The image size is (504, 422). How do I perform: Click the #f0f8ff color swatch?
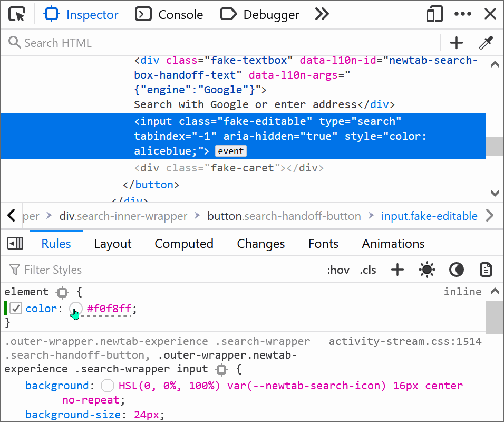[x=75, y=308]
